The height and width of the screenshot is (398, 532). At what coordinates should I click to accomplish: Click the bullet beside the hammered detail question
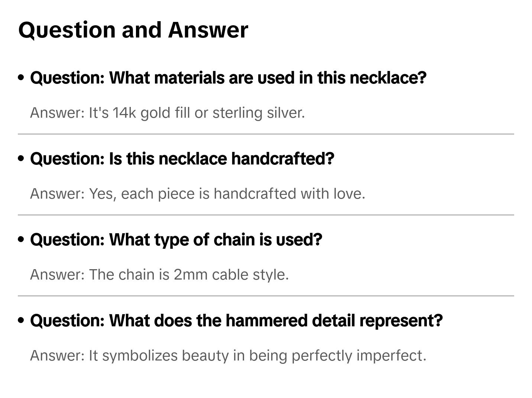pos(21,320)
